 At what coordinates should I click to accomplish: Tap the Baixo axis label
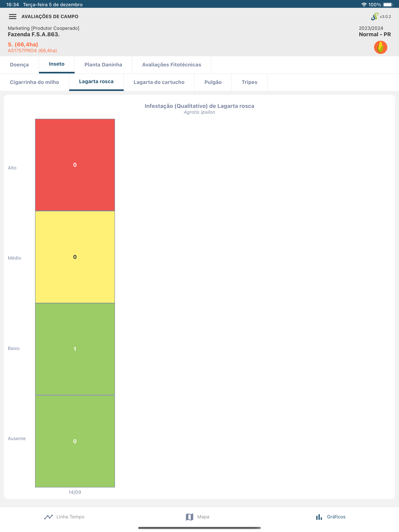[13, 348]
